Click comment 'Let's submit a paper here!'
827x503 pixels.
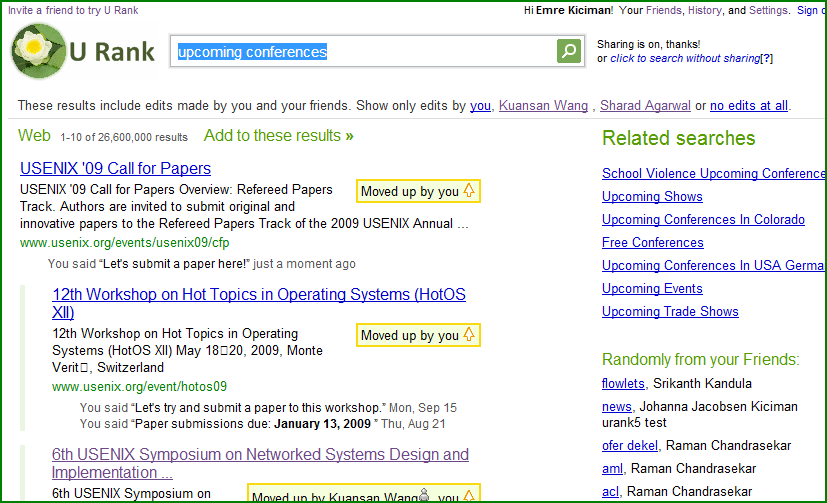pyautogui.click(x=175, y=264)
